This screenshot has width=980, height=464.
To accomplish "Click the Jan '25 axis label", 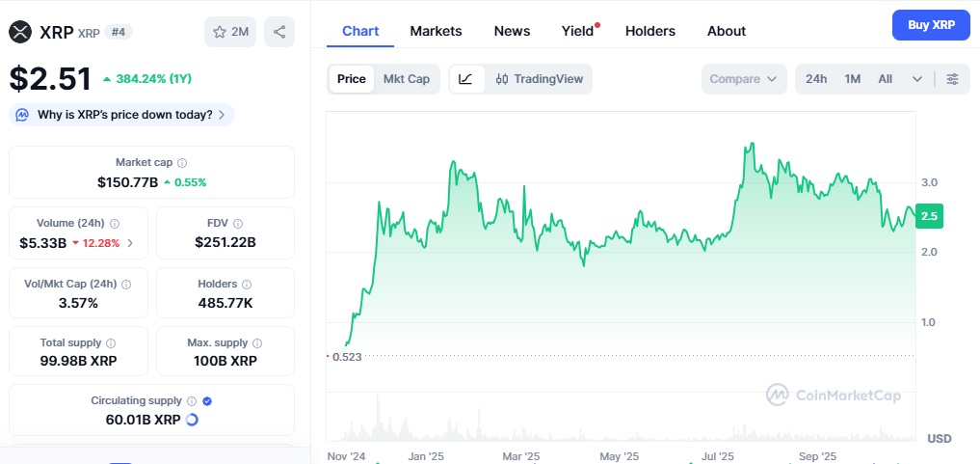I will (426, 456).
